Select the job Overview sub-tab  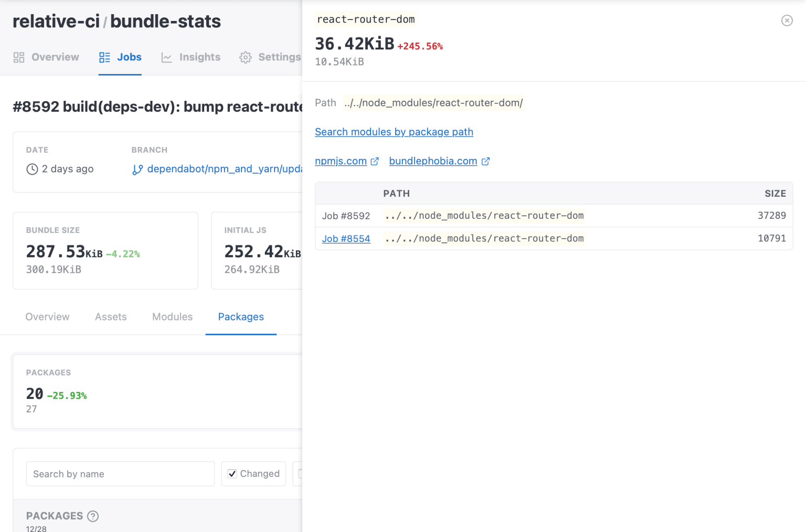click(x=47, y=317)
